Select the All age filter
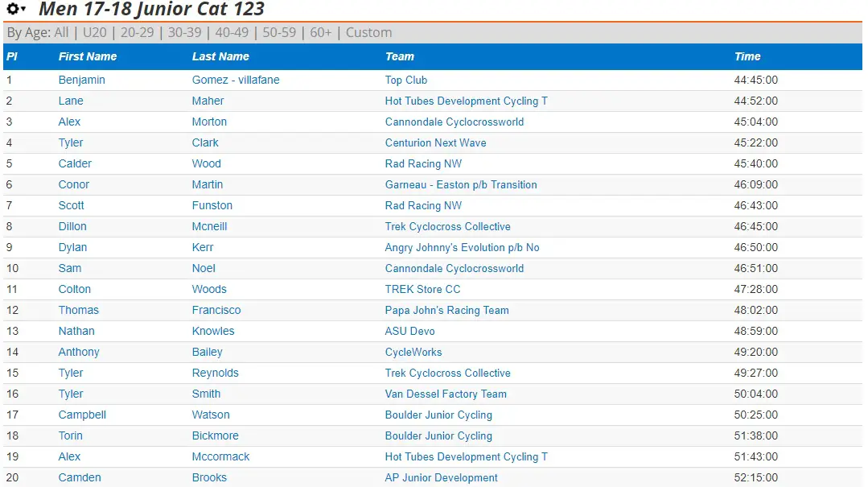Image resolution: width=868 pixels, height=487 pixels. (61, 33)
